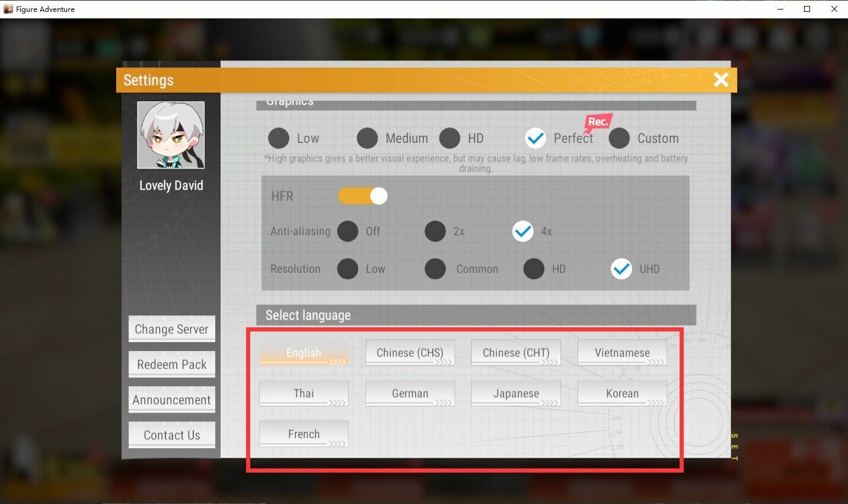The image size is (848, 504).
Task: Click the Figure Adventure title bar icon
Action: [8, 9]
